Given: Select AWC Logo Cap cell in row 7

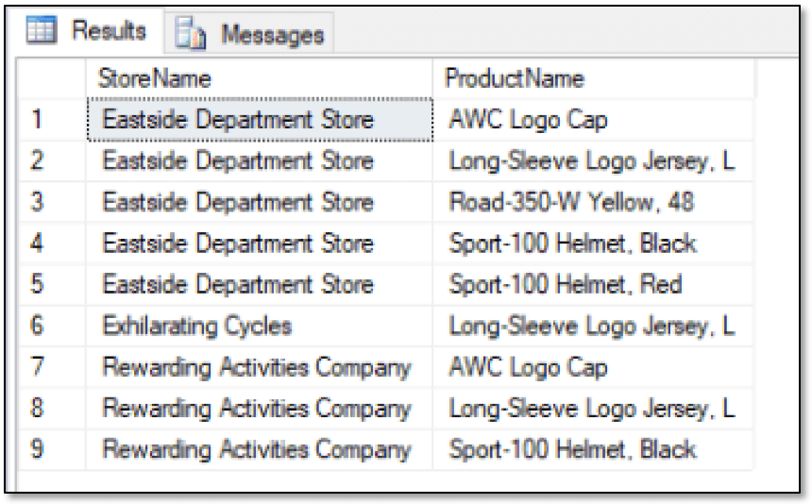Looking at the screenshot, I should 592,367.
